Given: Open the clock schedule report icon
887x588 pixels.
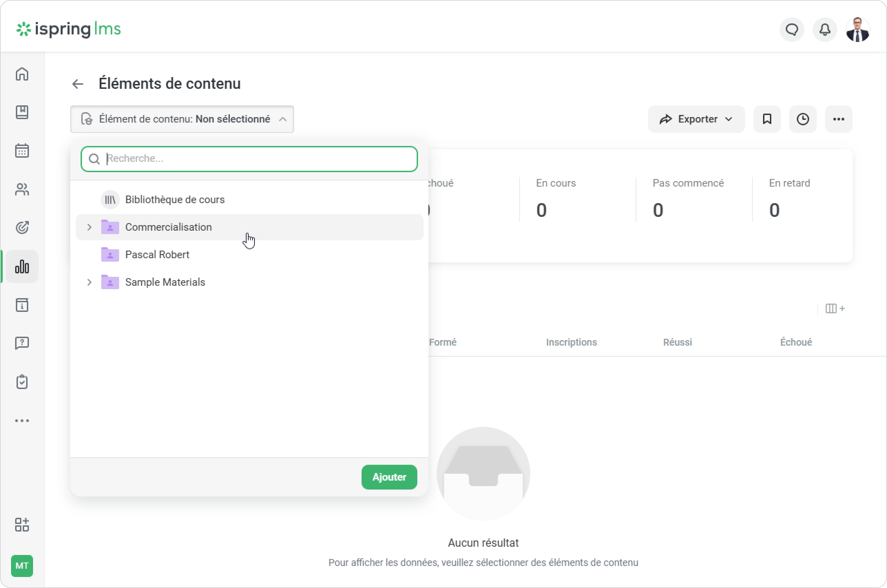Looking at the screenshot, I should (803, 119).
